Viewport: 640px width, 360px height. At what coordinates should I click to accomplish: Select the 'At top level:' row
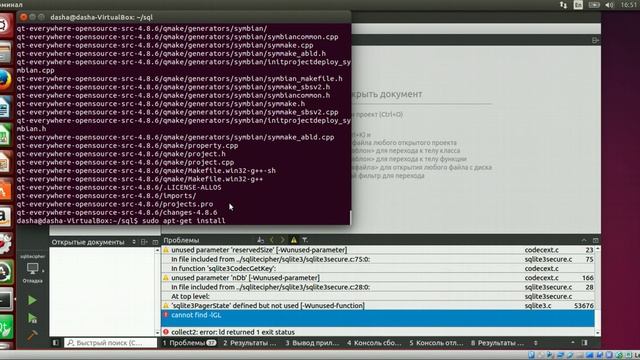[x=378, y=296]
